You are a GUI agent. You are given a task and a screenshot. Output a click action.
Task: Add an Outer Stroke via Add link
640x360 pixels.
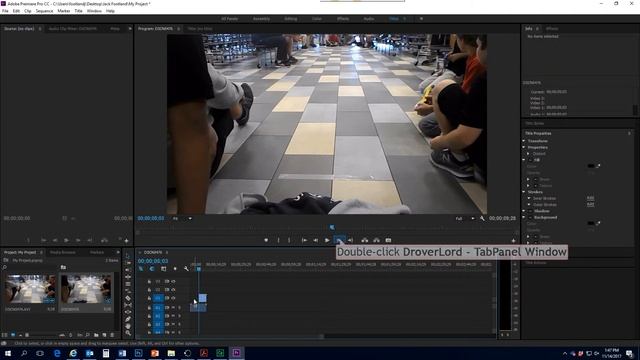590,205
